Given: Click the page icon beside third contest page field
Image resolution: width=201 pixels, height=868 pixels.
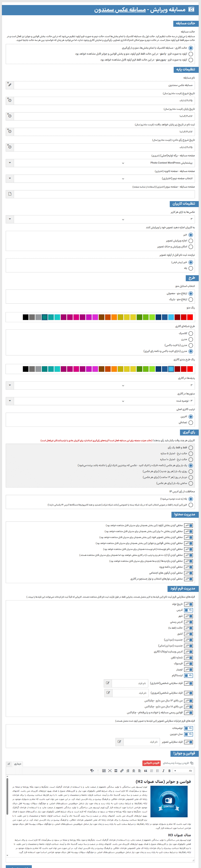Looking at the screenshot, I should point(10,194).
